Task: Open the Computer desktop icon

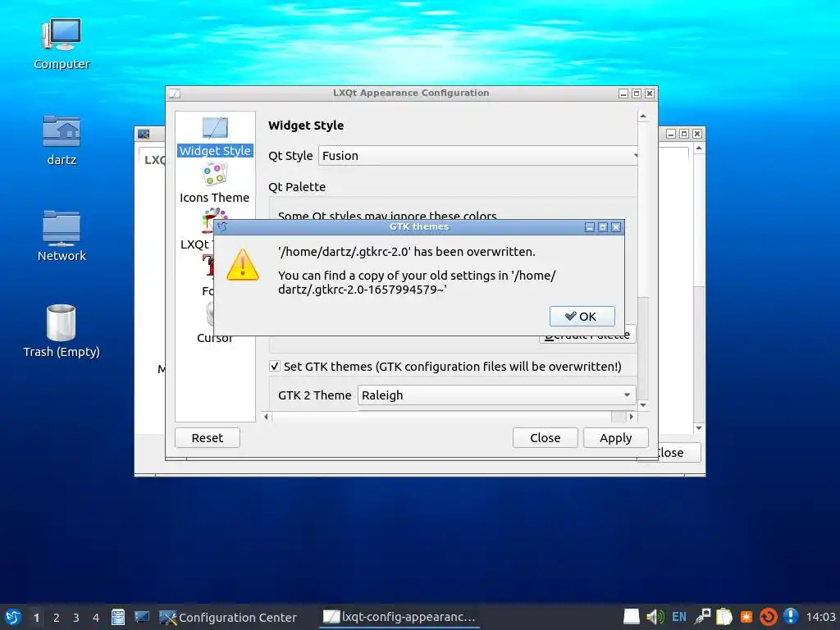Action: [62, 44]
